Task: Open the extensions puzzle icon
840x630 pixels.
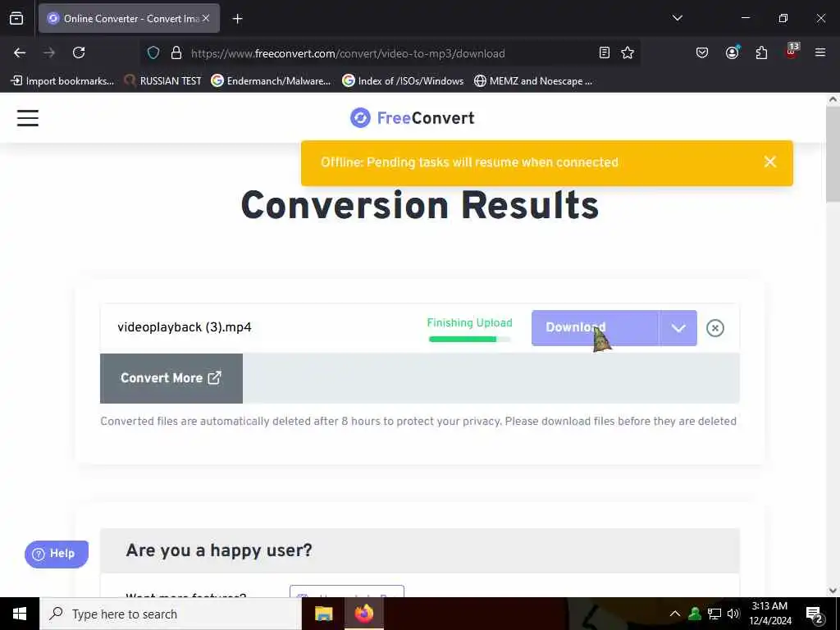Action: click(x=761, y=52)
